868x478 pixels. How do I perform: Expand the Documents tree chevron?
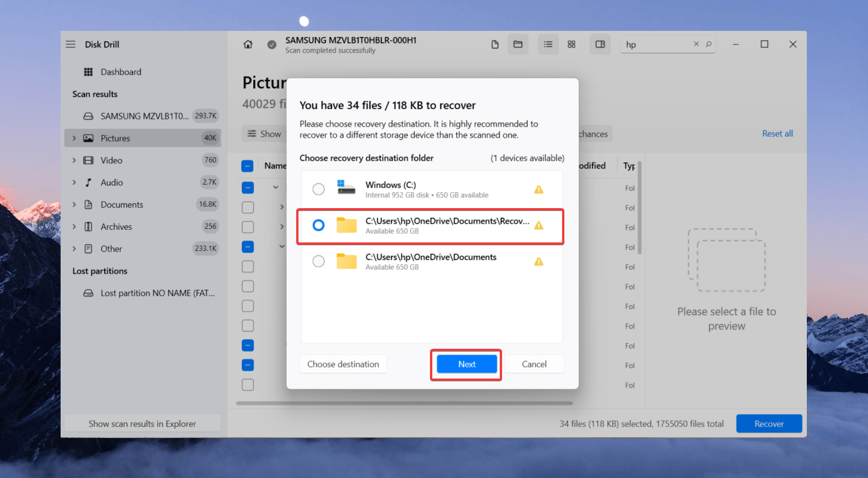pyautogui.click(x=74, y=205)
